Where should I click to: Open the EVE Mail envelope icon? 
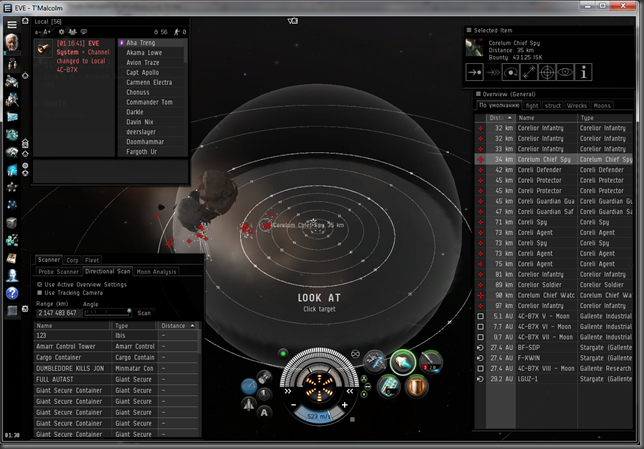click(x=12, y=117)
